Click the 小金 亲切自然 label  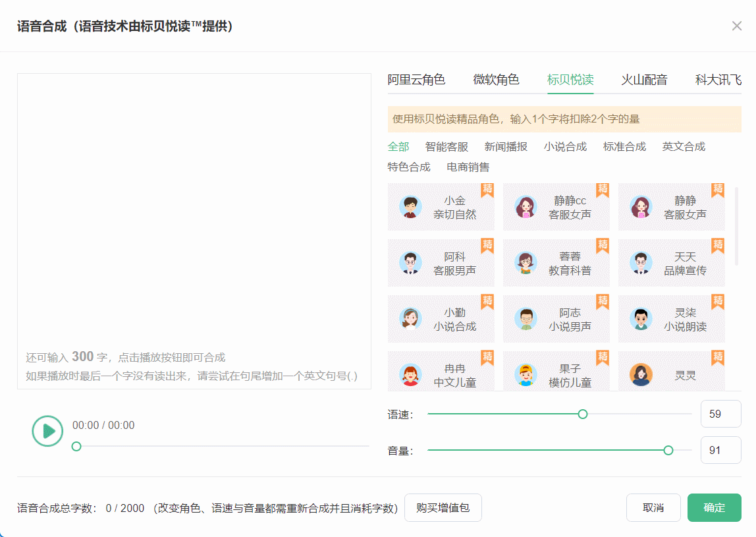454,208
